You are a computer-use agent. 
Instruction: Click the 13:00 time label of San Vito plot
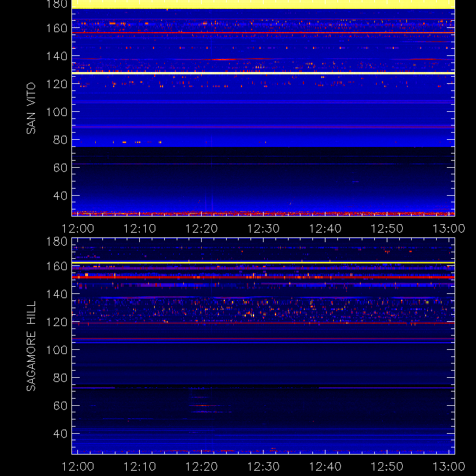point(449,228)
